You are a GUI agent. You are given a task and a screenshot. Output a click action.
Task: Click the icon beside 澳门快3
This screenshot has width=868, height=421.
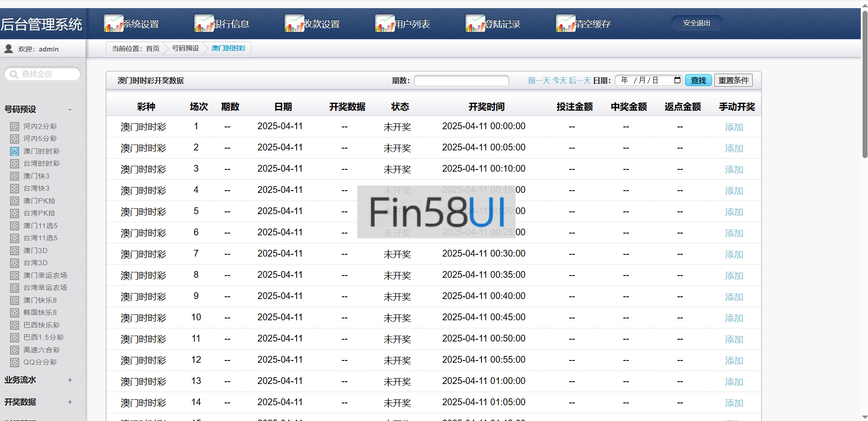click(14, 176)
